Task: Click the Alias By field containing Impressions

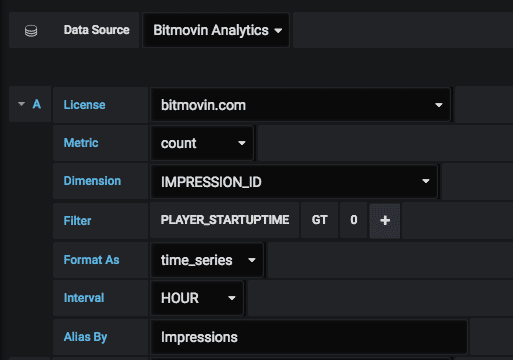Action: 309,337
